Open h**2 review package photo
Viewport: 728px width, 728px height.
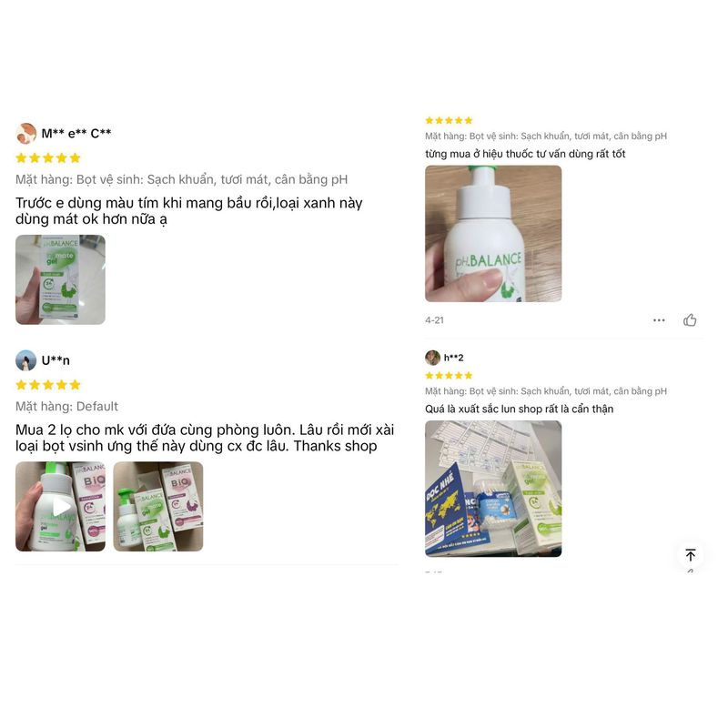493,489
